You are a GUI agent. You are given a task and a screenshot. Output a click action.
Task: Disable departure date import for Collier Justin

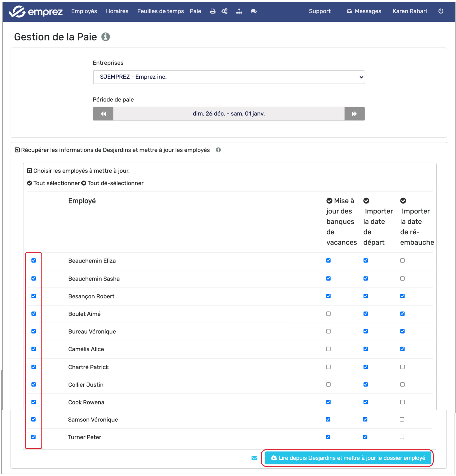[x=366, y=385]
